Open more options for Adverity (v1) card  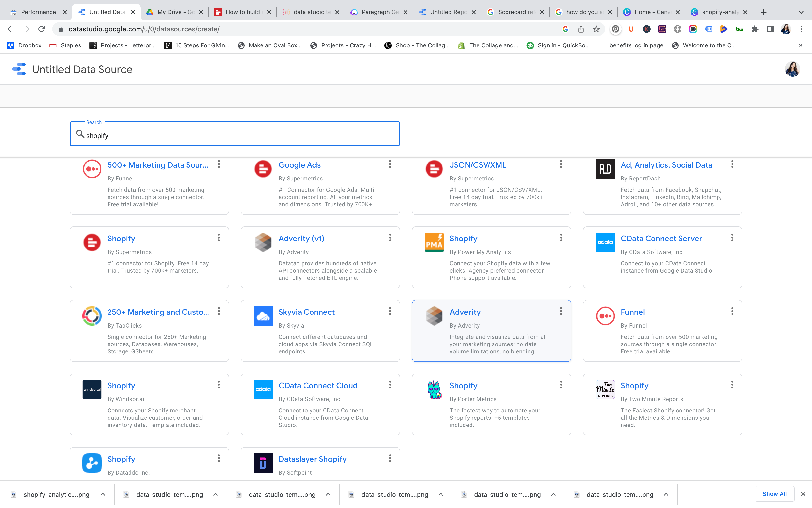[x=390, y=238]
